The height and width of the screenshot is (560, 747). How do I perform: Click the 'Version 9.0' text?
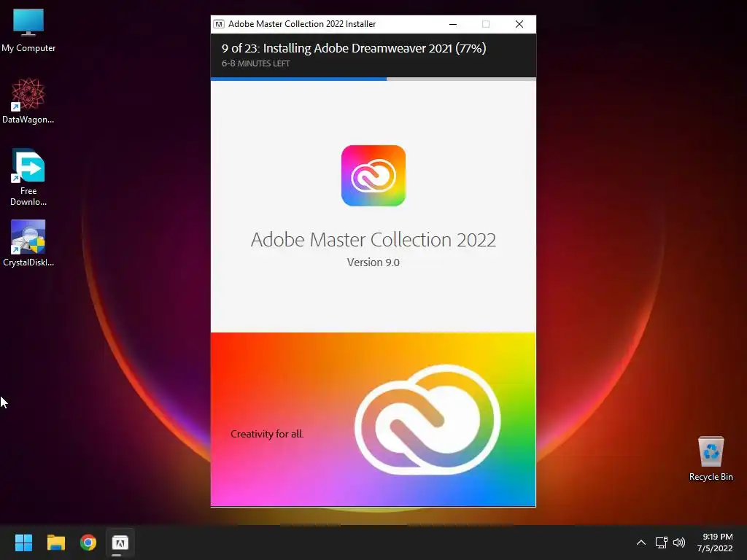click(373, 262)
